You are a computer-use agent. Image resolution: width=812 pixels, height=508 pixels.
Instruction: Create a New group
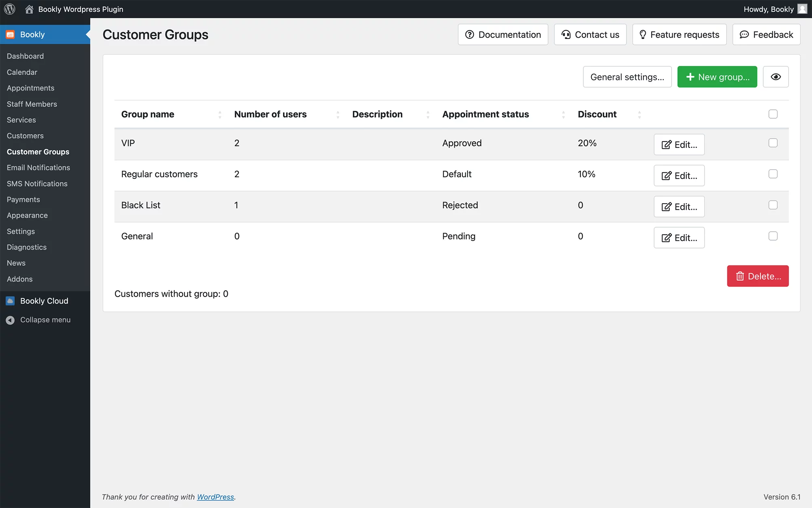tap(717, 77)
